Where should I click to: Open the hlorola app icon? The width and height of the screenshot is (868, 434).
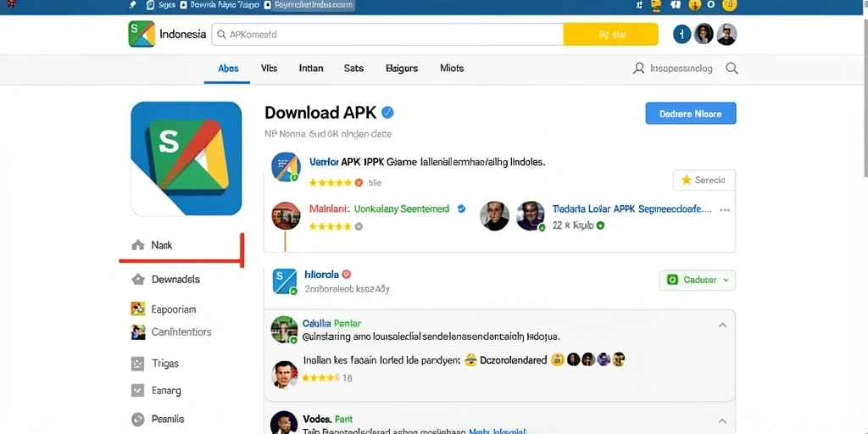(286, 281)
